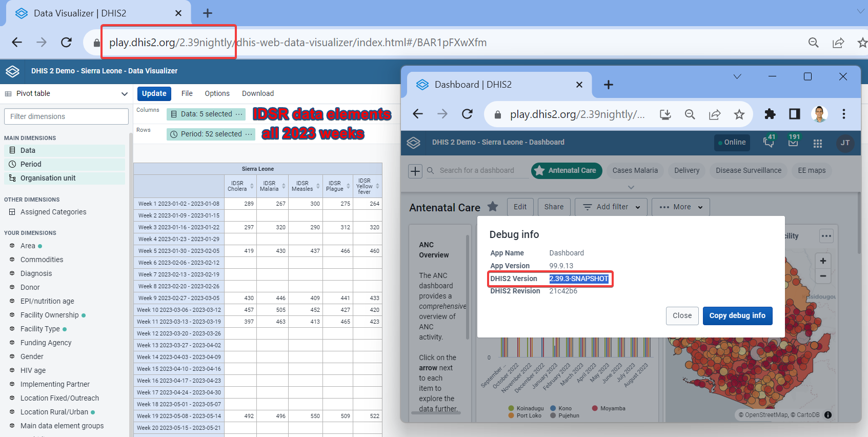Screen dimensions: 868x437
Task: Close the Debug info dialog
Action: click(682, 316)
